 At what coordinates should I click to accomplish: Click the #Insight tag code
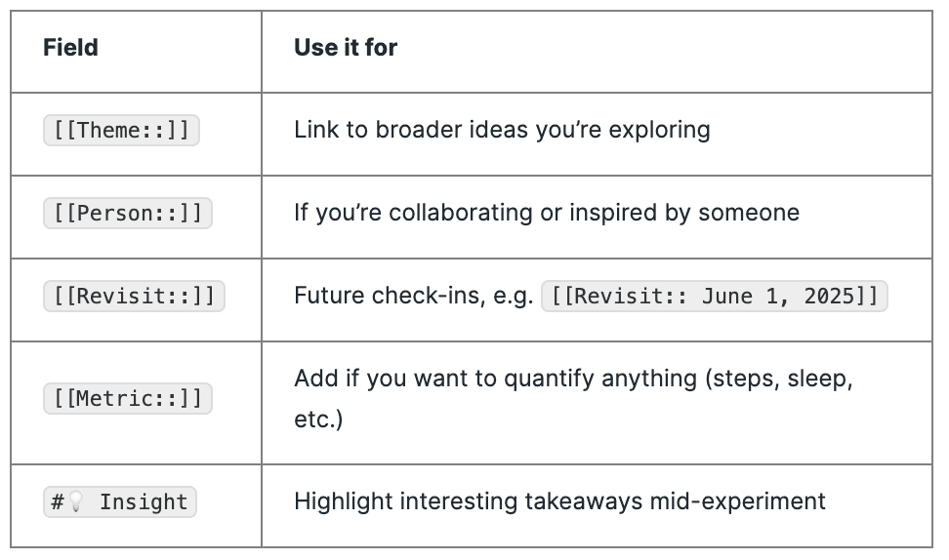coord(120,501)
